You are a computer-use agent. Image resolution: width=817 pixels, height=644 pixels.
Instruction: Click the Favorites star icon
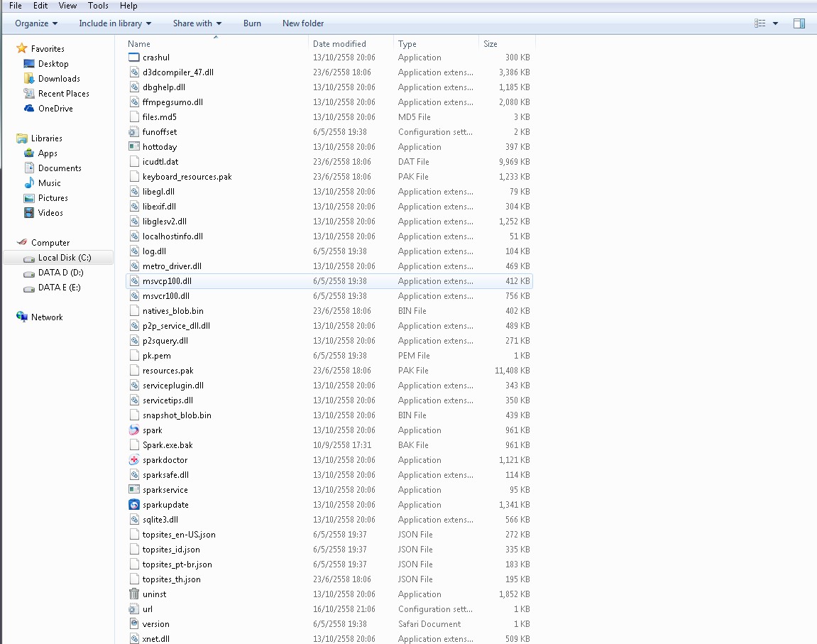21,48
